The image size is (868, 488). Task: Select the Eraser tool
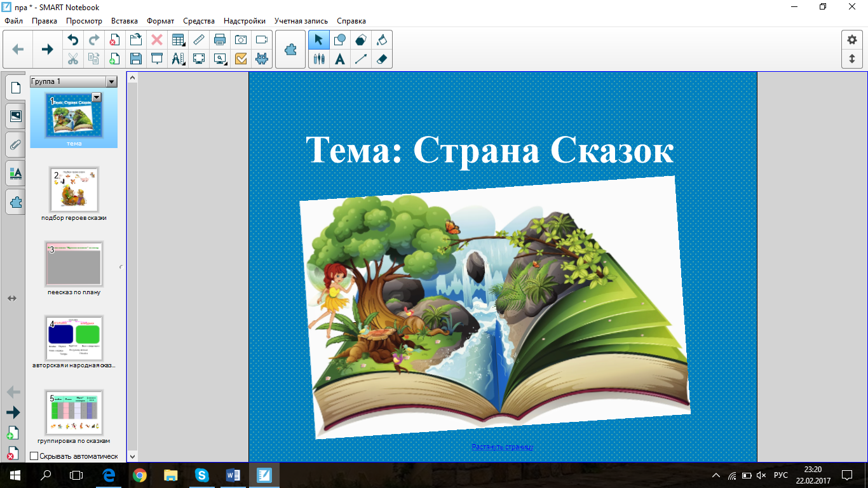(381, 59)
